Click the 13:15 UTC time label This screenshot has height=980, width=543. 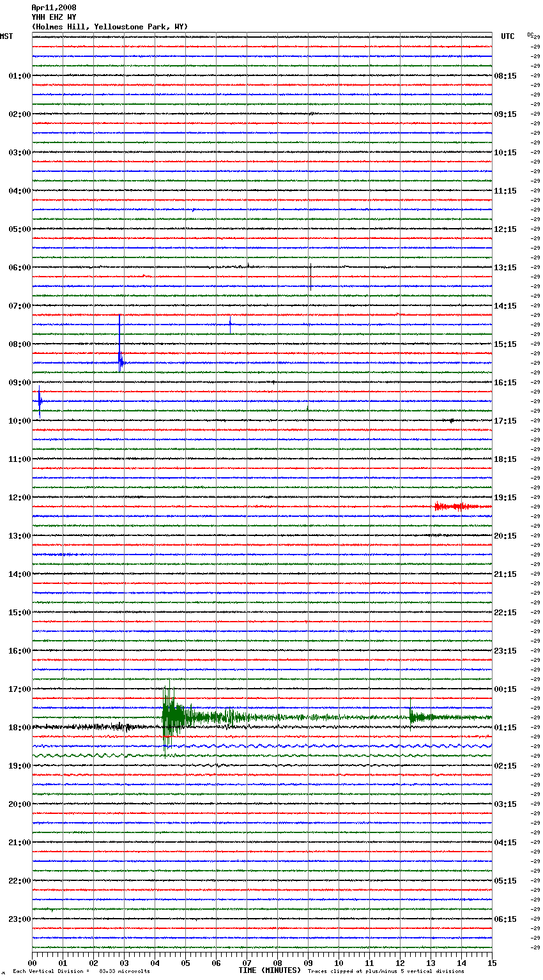click(505, 268)
